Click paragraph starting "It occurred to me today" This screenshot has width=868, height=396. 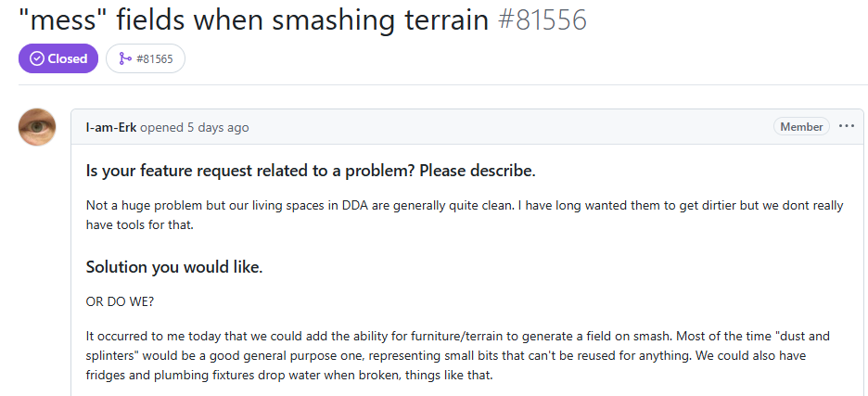point(464,338)
